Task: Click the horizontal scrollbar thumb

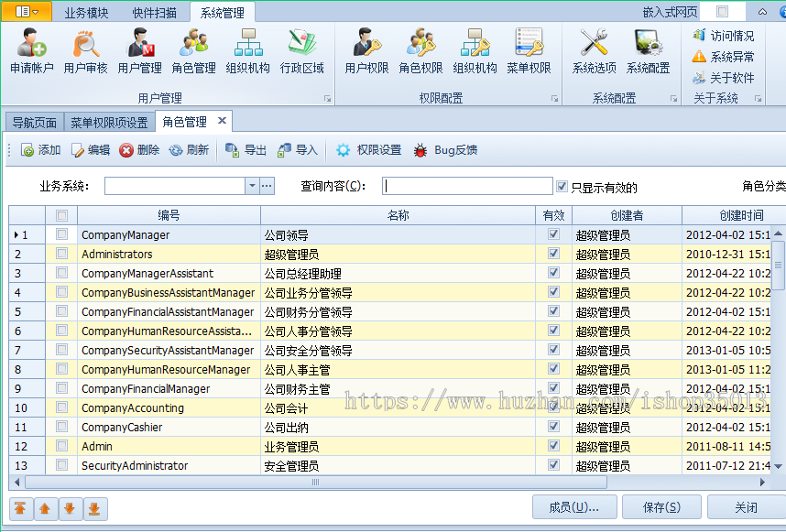Action: click(x=316, y=483)
